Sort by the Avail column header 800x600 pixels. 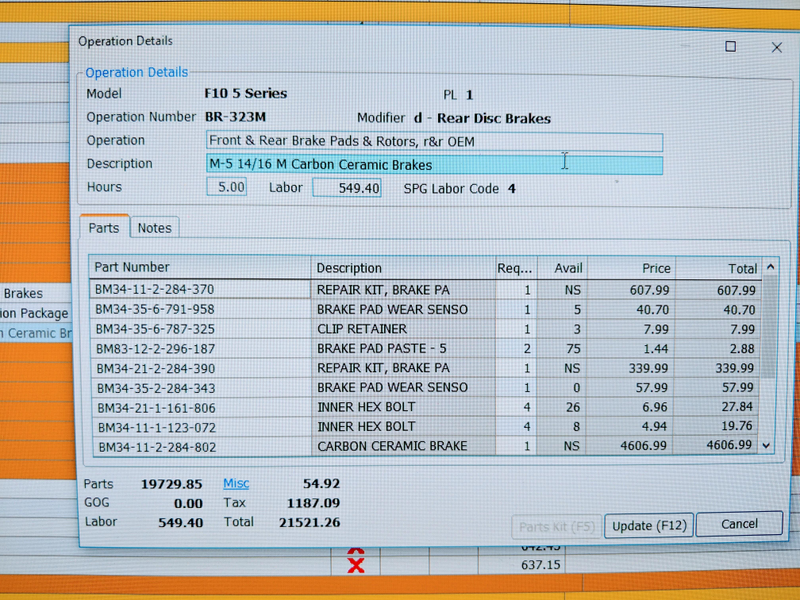(562, 268)
